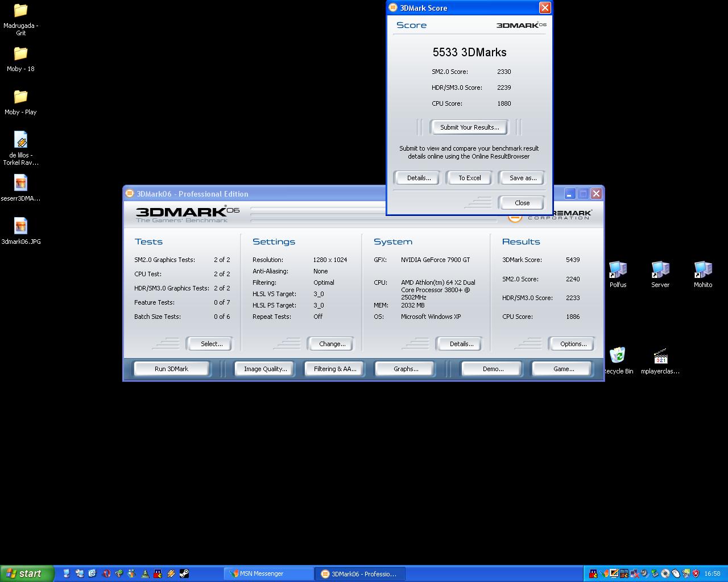This screenshot has width=728, height=582.
Task: Click the disconnected network tray icon
Action: point(635,573)
